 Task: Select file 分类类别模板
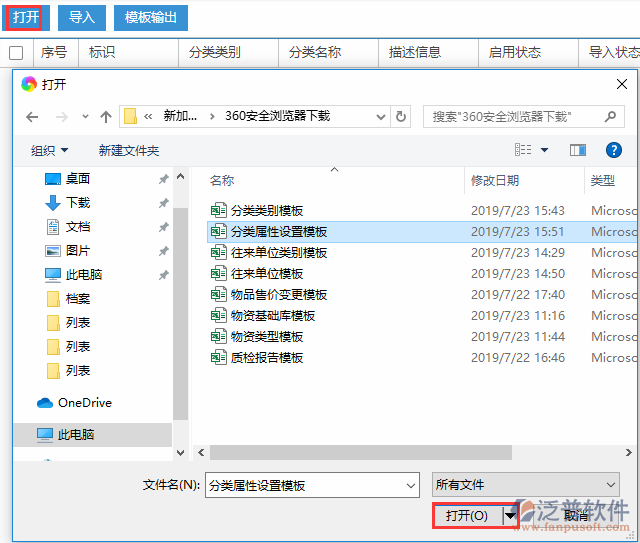pos(267,211)
